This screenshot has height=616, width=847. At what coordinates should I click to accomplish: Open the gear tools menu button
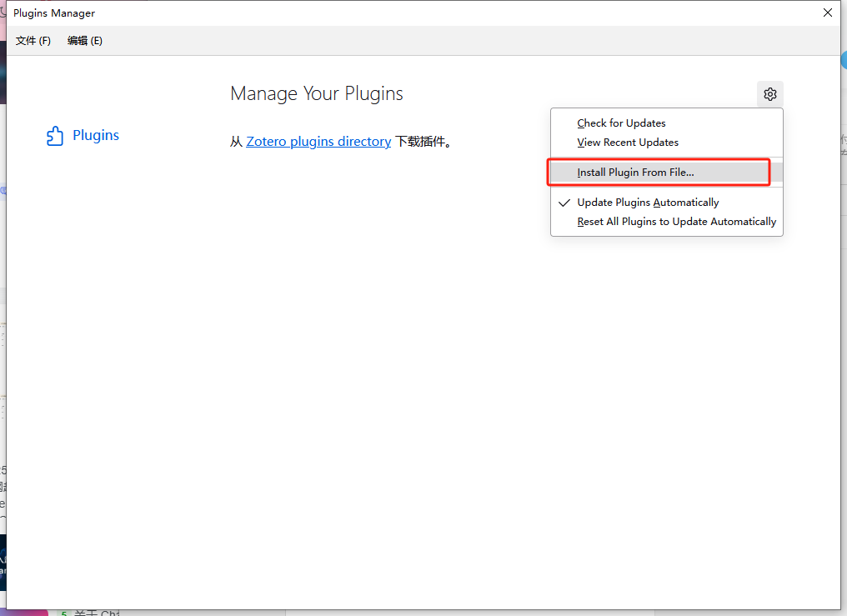click(x=769, y=94)
